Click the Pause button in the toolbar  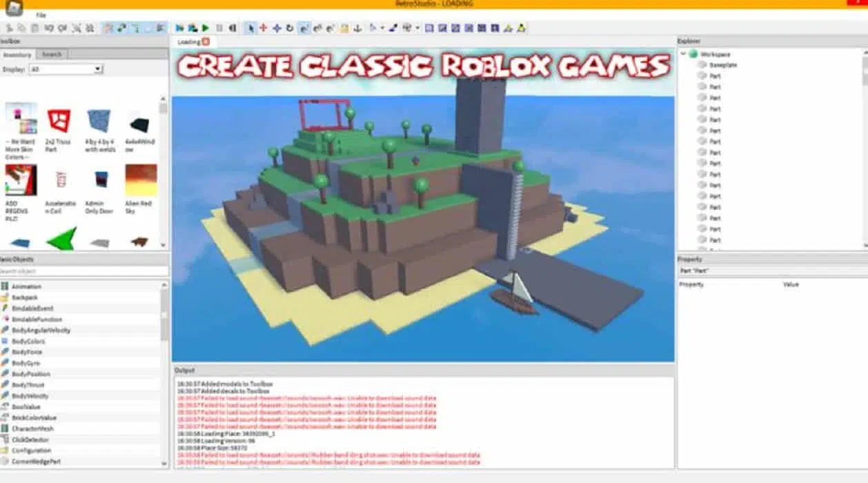(x=219, y=28)
